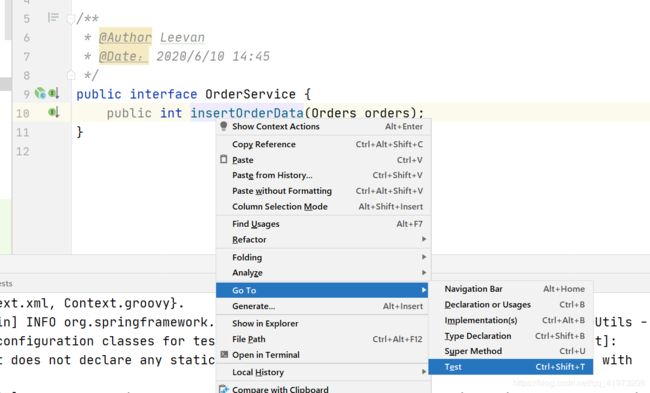Open the Folding menu entry

[x=324, y=257]
